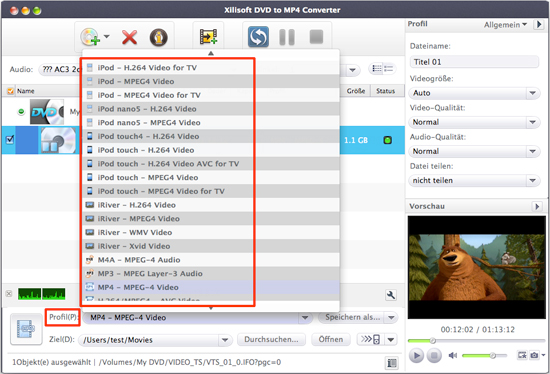Click the Durchsuchen... button

tap(271, 339)
